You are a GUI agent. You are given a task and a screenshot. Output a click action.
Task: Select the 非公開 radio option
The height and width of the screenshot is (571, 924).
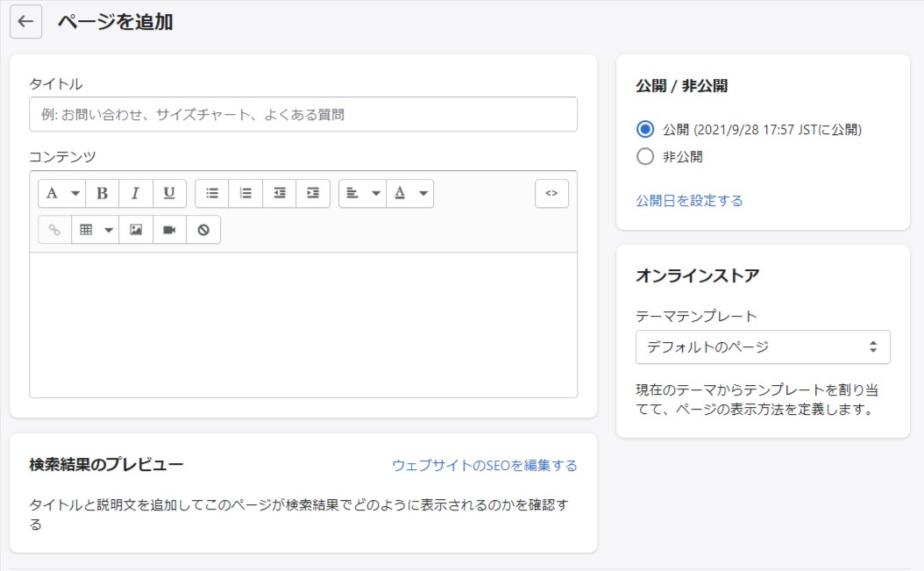click(645, 157)
